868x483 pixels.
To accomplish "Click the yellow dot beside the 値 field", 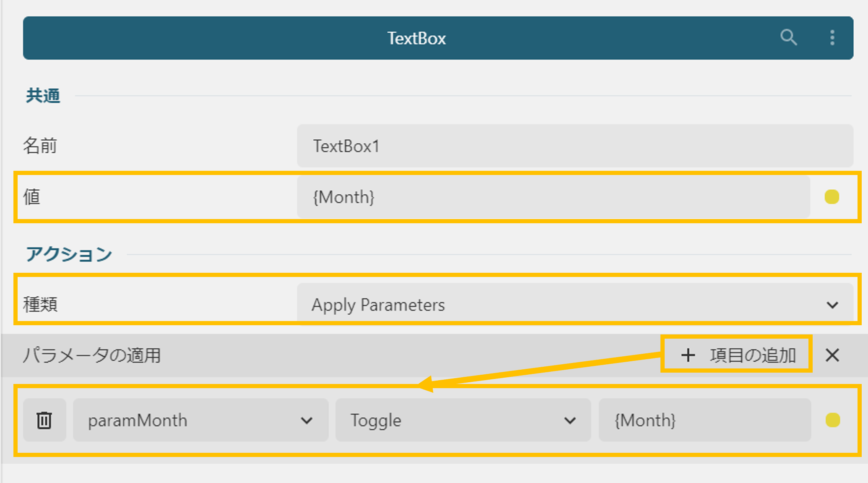I will 832,197.
